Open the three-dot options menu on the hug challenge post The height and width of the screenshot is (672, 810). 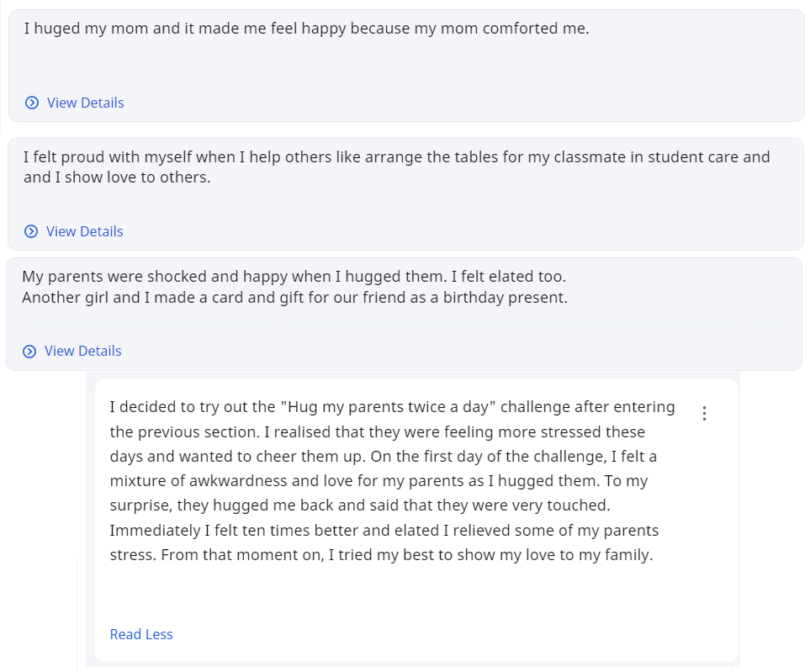click(x=704, y=413)
